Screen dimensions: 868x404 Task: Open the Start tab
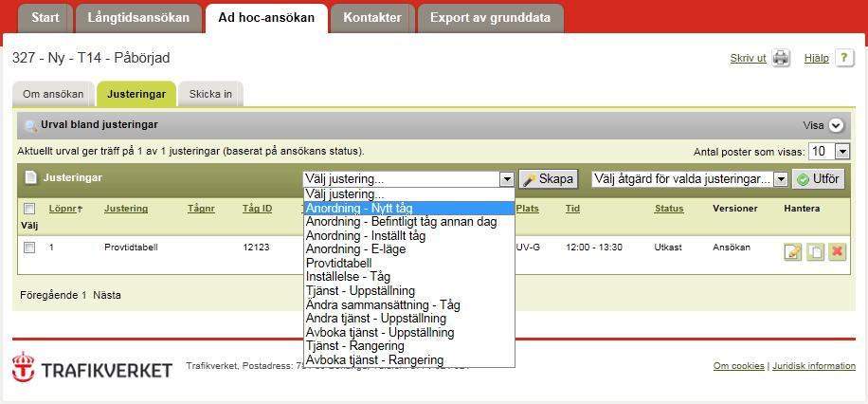(45, 18)
